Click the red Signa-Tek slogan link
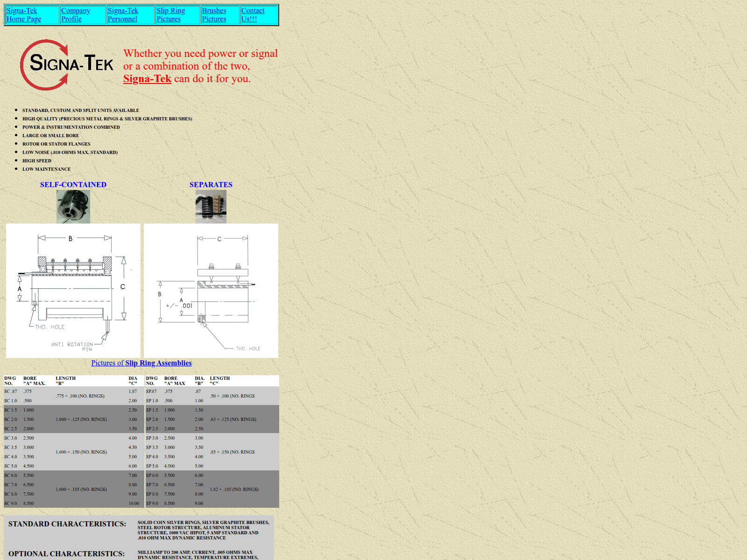Viewport: 747px width, 560px height. 147,79
